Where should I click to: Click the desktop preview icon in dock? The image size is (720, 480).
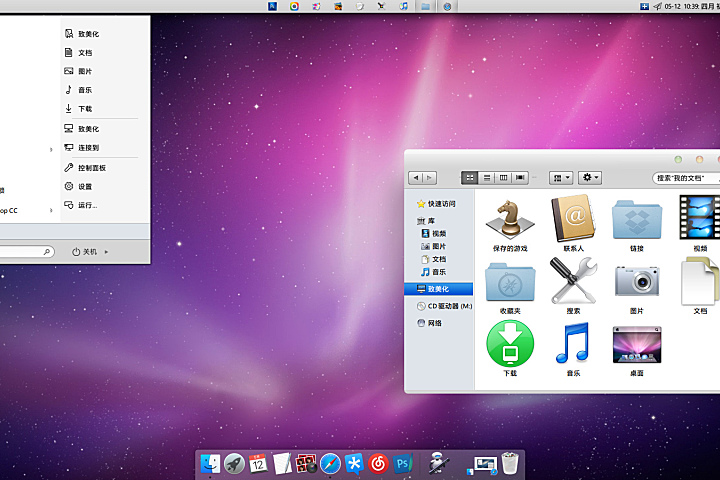point(483,464)
